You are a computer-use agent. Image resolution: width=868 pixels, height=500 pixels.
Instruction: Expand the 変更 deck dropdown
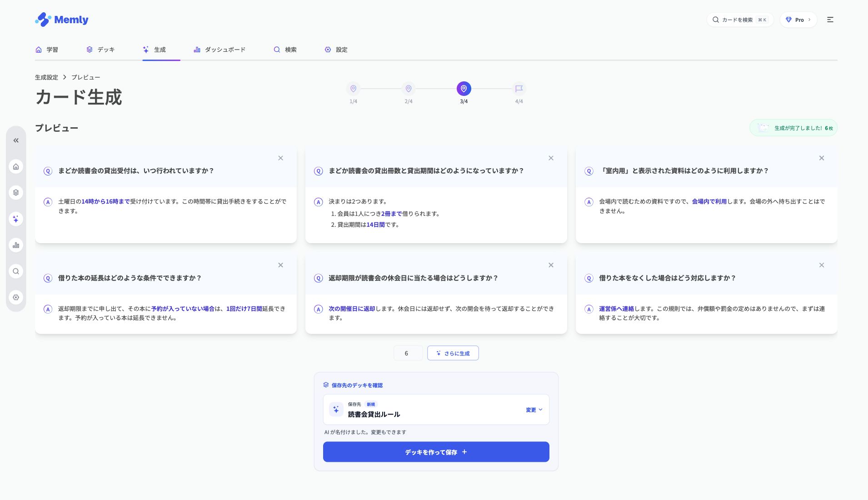coord(534,410)
